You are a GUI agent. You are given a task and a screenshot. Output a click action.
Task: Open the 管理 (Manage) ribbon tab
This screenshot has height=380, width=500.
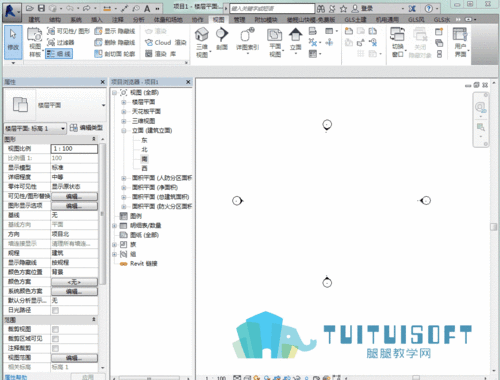tap(239, 20)
